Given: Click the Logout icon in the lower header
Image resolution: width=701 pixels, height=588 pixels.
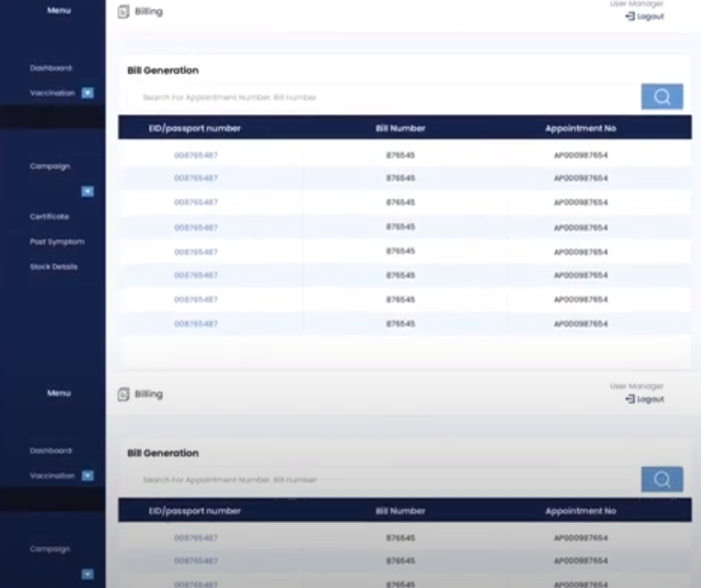Looking at the screenshot, I should pyautogui.click(x=630, y=399).
